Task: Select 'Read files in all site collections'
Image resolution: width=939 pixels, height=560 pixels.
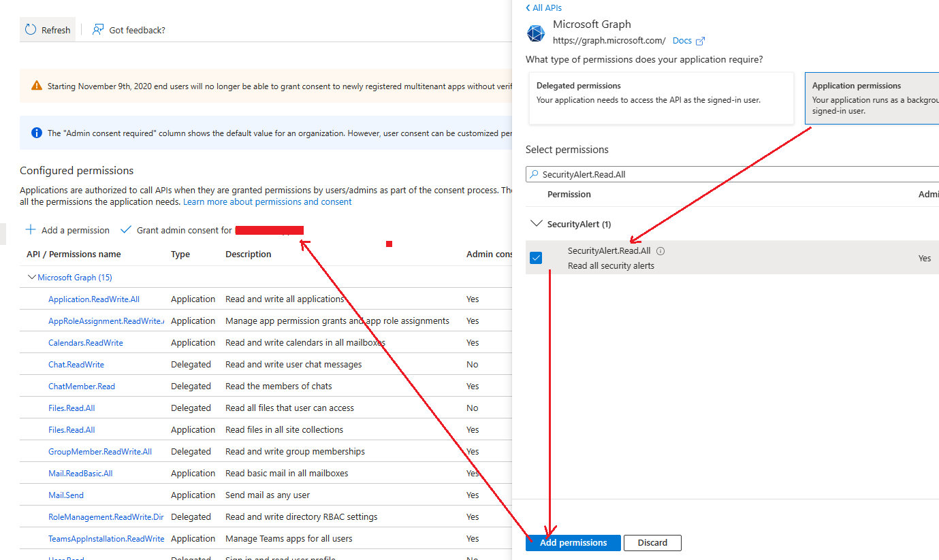Action: point(284,430)
